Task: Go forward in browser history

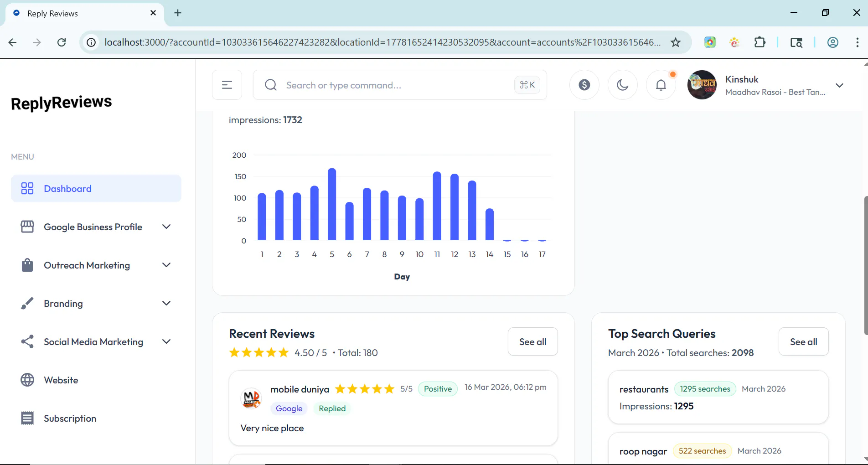Action: (x=37, y=42)
